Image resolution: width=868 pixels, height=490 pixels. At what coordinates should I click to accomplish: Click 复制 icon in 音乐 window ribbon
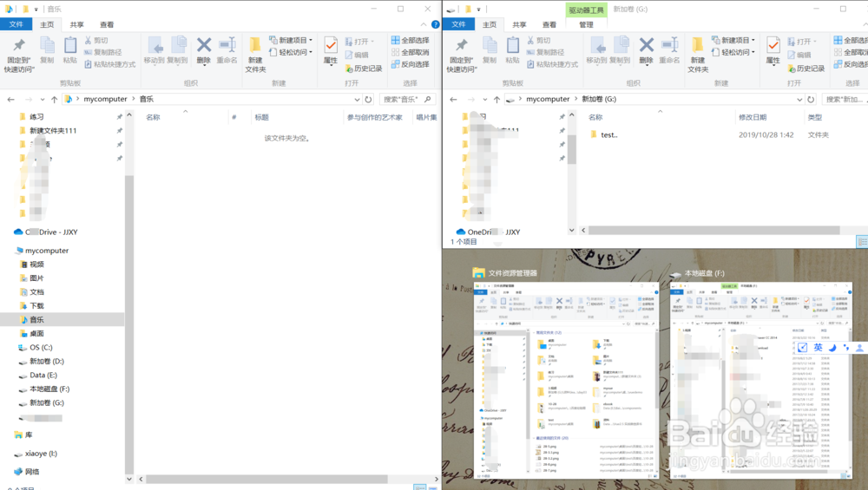(x=47, y=50)
